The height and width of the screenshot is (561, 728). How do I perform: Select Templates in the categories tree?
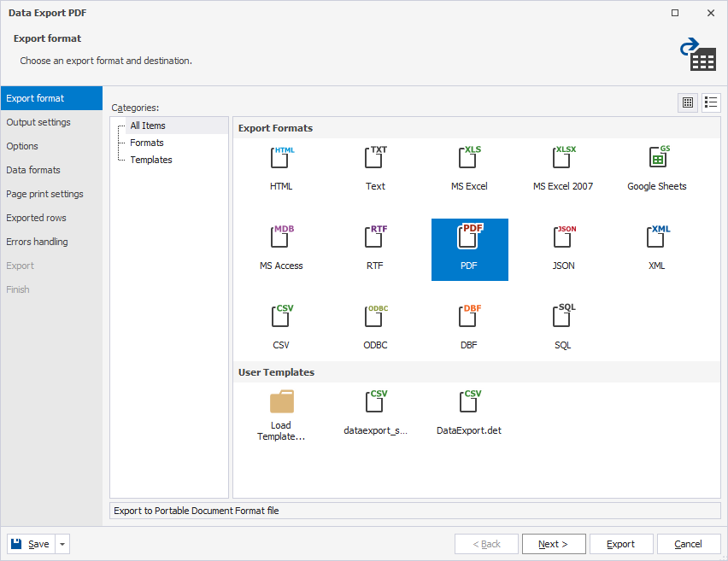pos(151,160)
